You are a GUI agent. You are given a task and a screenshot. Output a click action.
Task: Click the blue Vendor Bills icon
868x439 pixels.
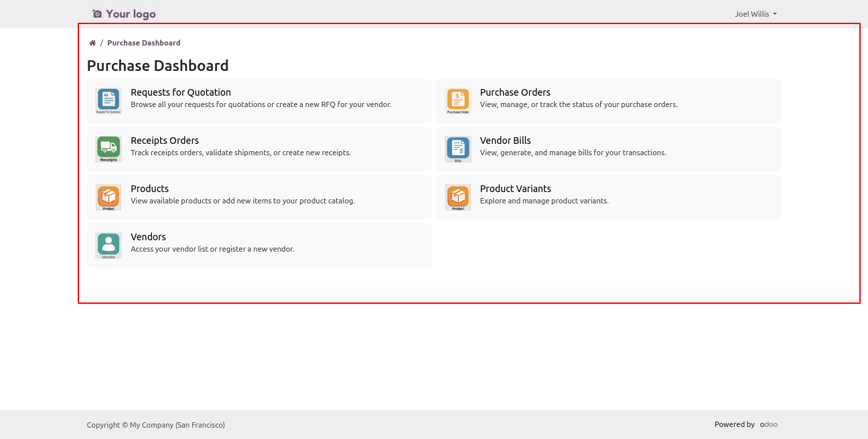458,149
